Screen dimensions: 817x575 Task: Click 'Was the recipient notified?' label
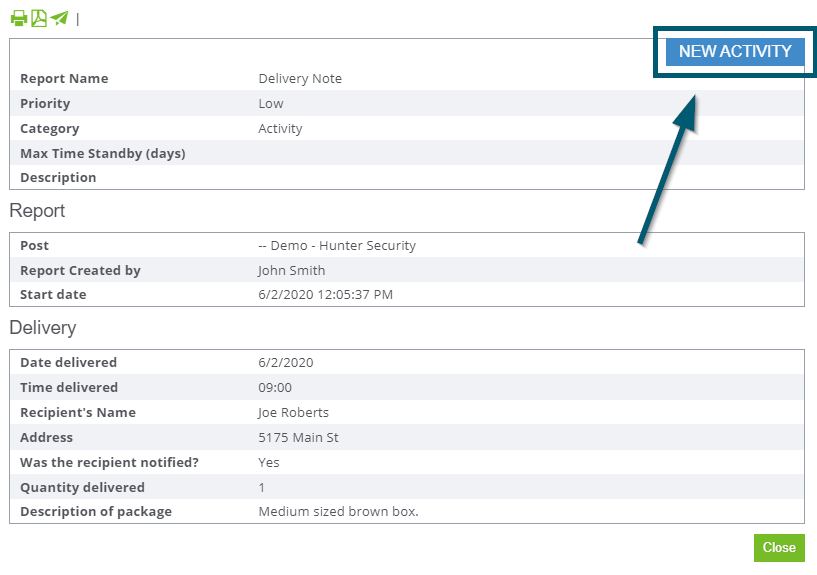(109, 462)
